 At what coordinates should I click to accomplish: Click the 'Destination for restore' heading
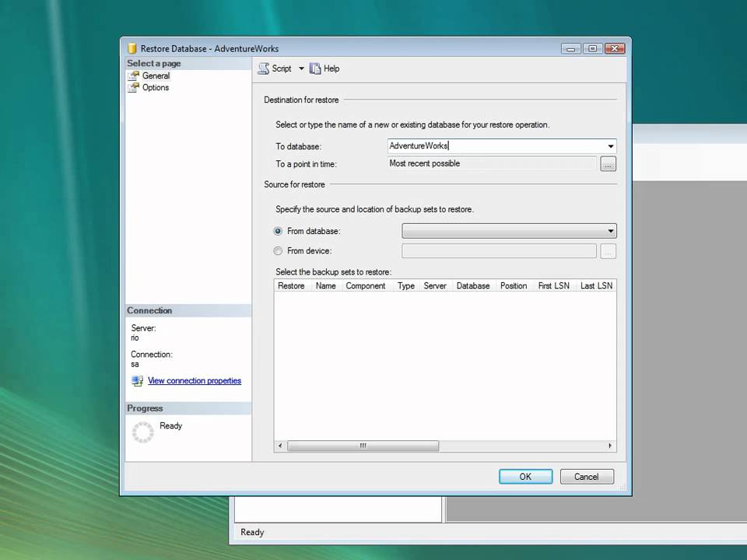[x=301, y=100]
